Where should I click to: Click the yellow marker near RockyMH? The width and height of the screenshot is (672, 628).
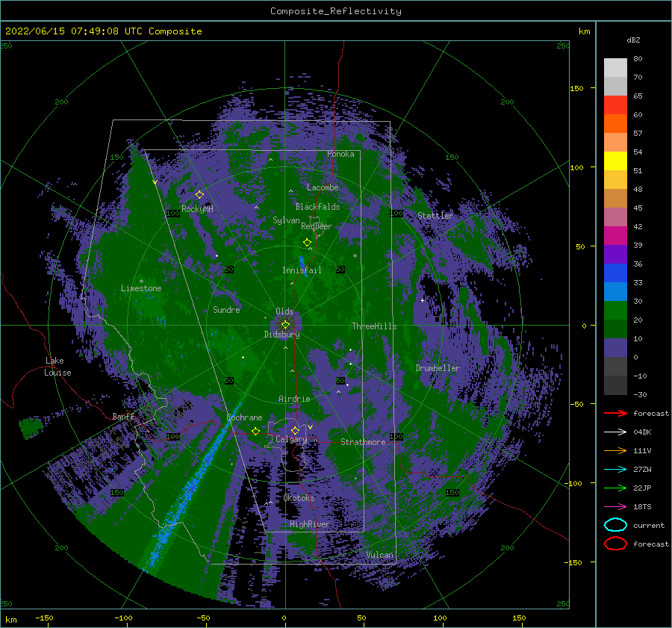pyautogui.click(x=199, y=195)
